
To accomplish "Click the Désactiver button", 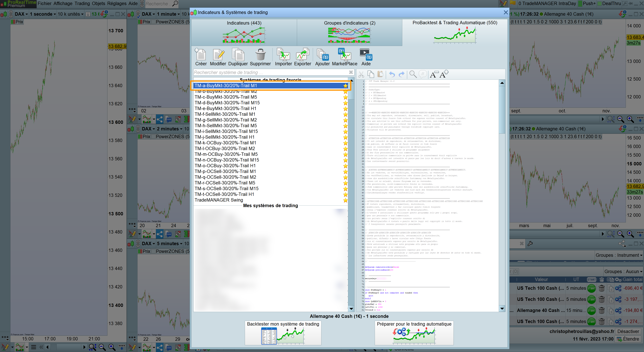I will pyautogui.click(x=628, y=331).
